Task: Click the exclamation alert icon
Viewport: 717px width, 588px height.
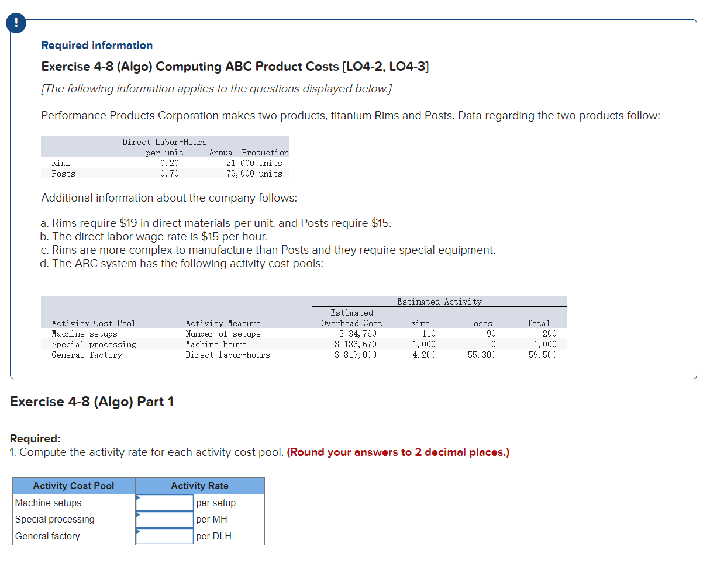Action: pyautogui.click(x=15, y=23)
